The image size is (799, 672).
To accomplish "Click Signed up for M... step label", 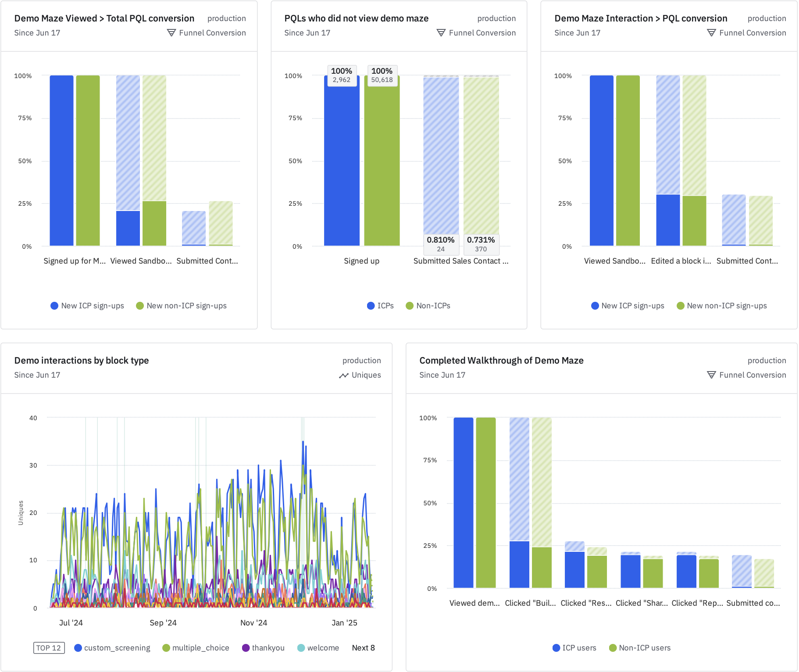I will click(75, 261).
